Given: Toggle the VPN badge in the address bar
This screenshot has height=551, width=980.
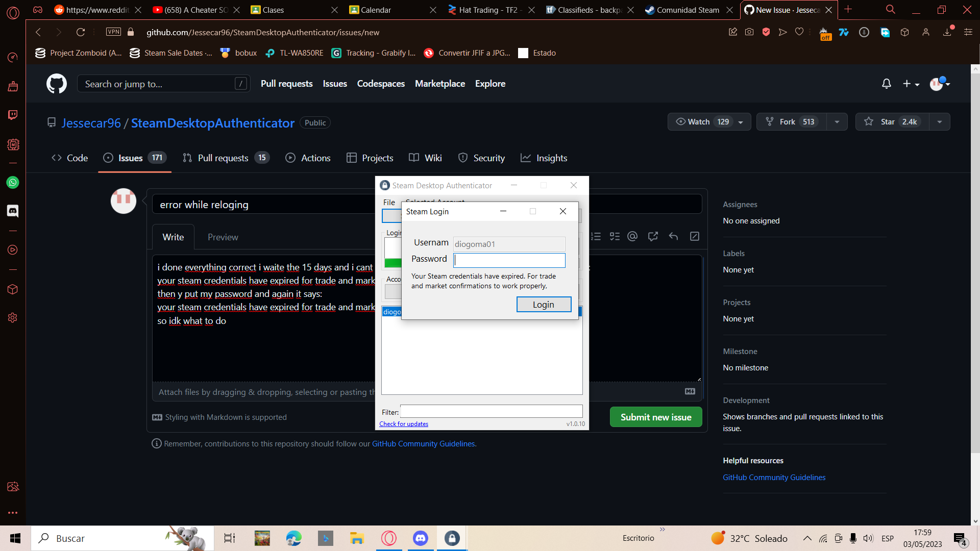Looking at the screenshot, I should [113, 32].
